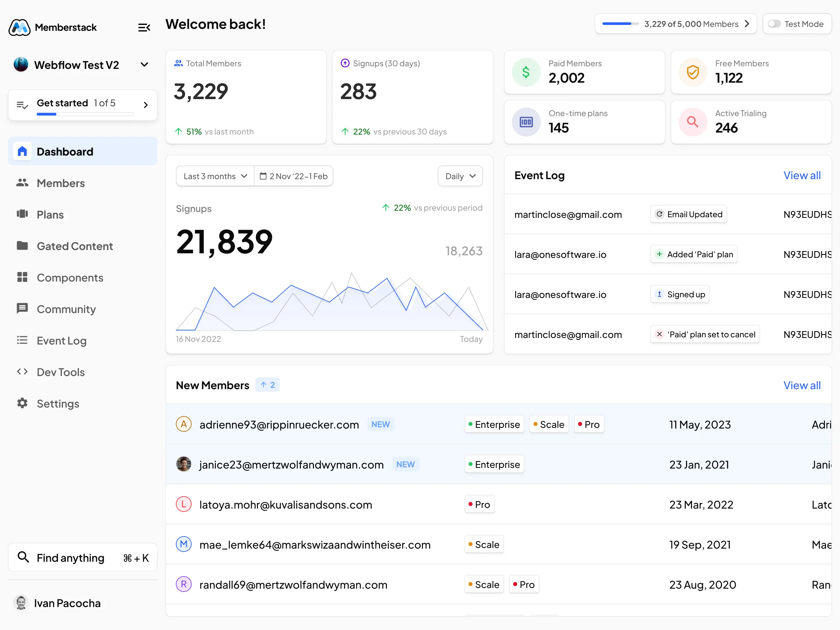This screenshot has width=840, height=630.
Task: Select the Members sidebar icon
Action: click(x=22, y=183)
